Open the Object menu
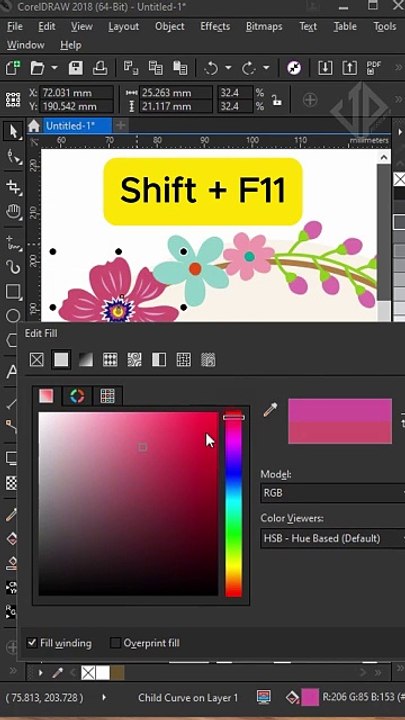 pos(169,27)
